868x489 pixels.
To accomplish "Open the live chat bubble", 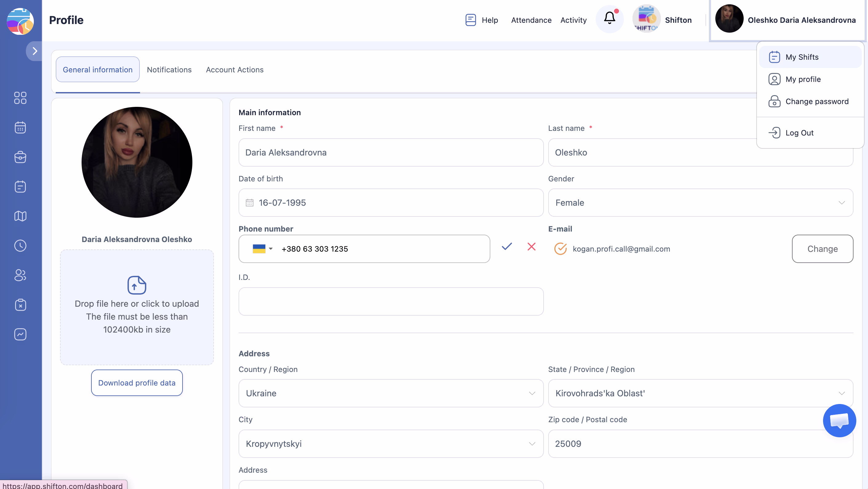I will [x=839, y=420].
